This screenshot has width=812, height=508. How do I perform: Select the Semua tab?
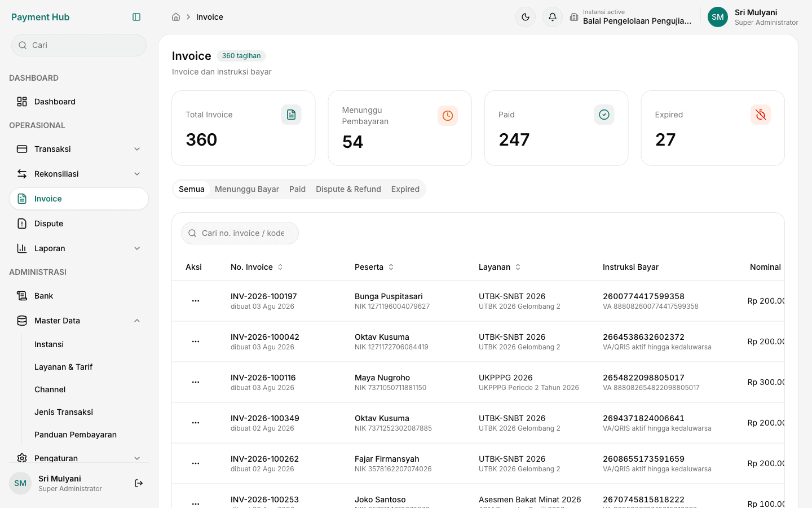[192, 189]
